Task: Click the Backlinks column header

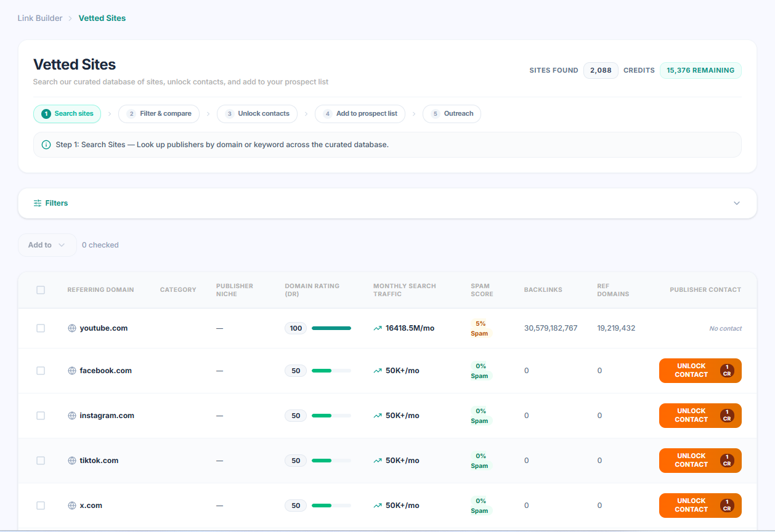Action: point(543,290)
